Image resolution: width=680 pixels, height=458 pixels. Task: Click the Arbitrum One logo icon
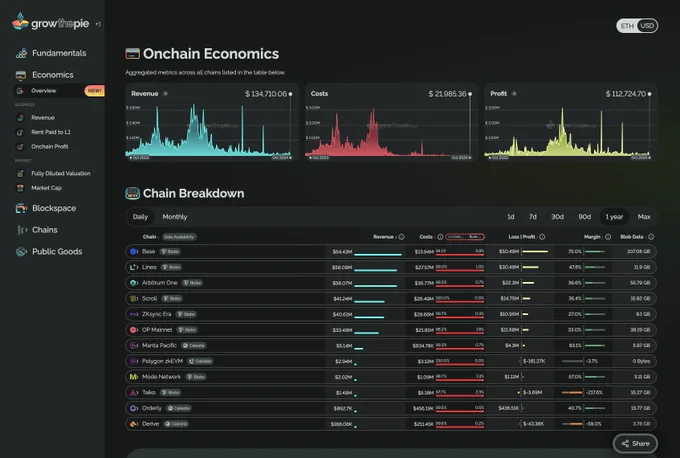(x=134, y=283)
